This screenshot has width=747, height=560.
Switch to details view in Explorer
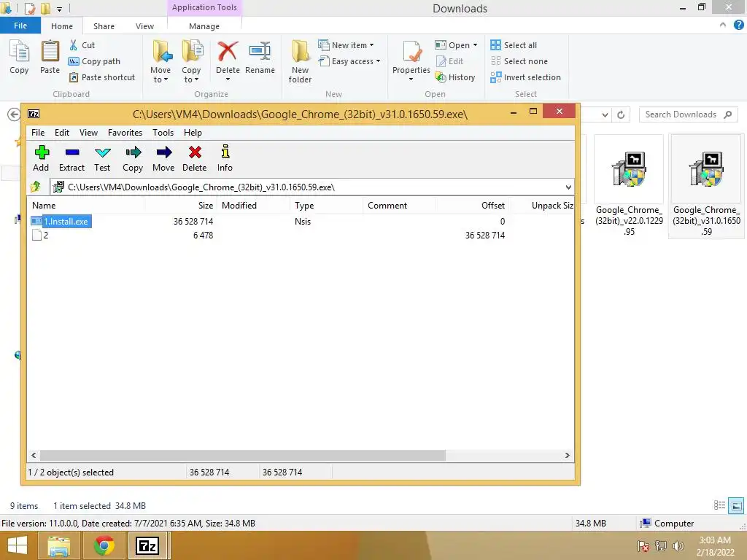click(719, 506)
